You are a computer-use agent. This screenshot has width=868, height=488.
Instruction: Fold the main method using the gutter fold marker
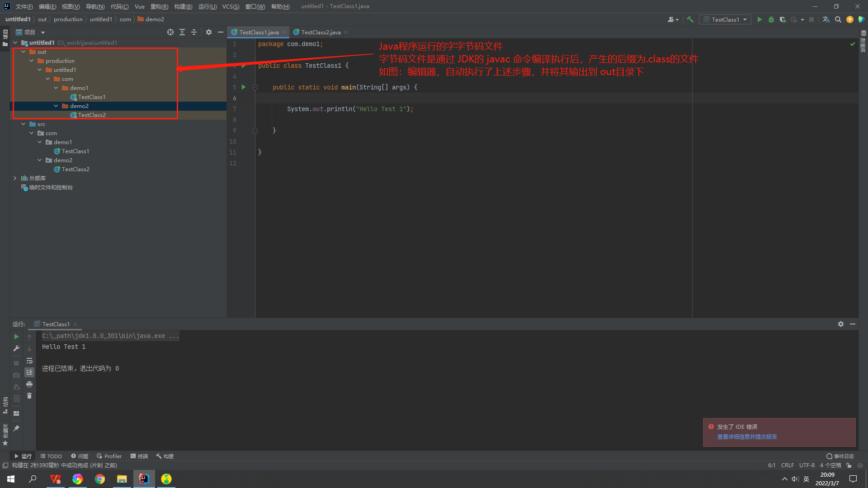tap(255, 87)
